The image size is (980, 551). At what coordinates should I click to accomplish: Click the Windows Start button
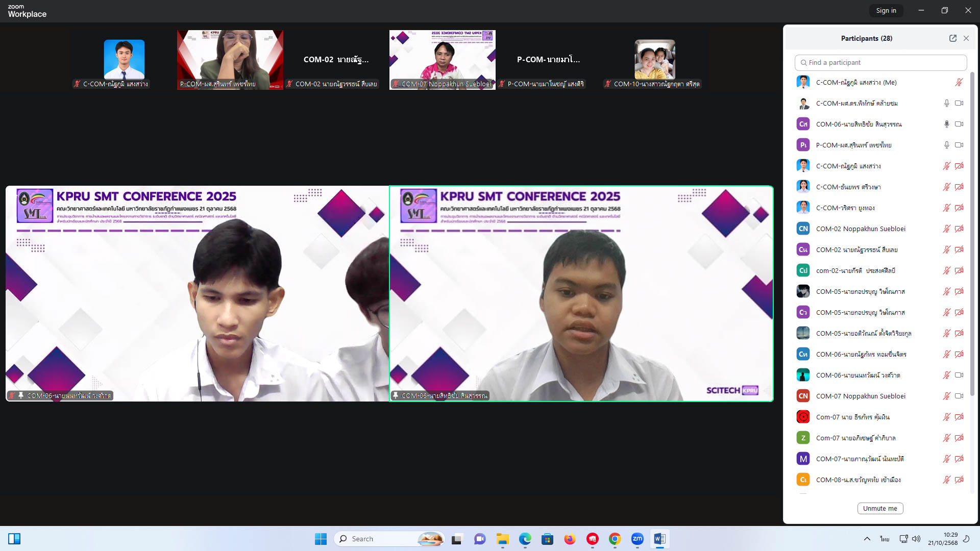pyautogui.click(x=321, y=539)
